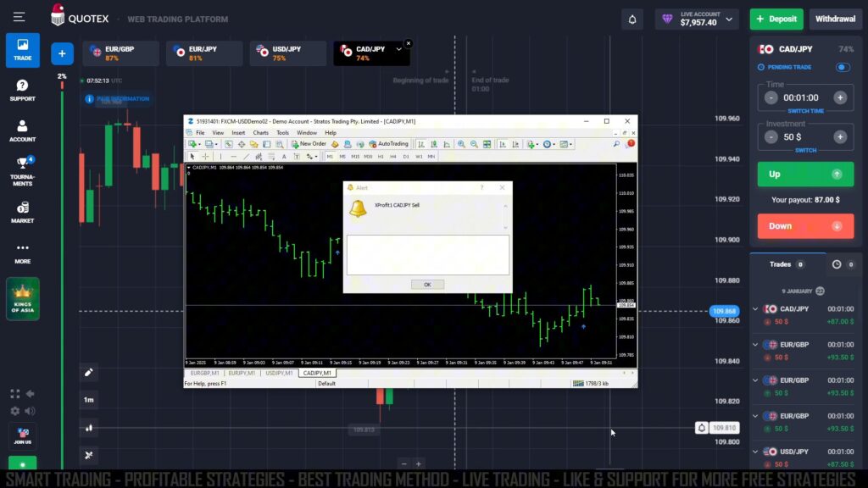Open the Window menu in MetaTrader
The height and width of the screenshot is (488, 868).
(307, 133)
